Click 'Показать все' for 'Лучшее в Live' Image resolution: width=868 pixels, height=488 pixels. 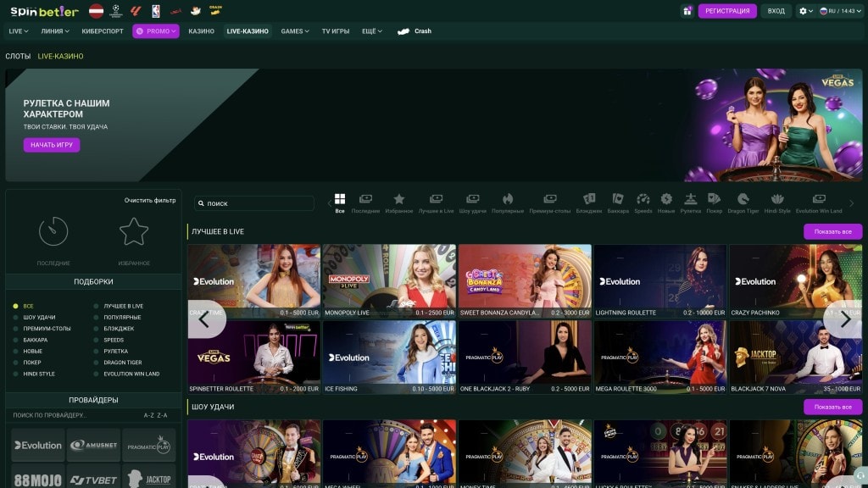tap(832, 232)
